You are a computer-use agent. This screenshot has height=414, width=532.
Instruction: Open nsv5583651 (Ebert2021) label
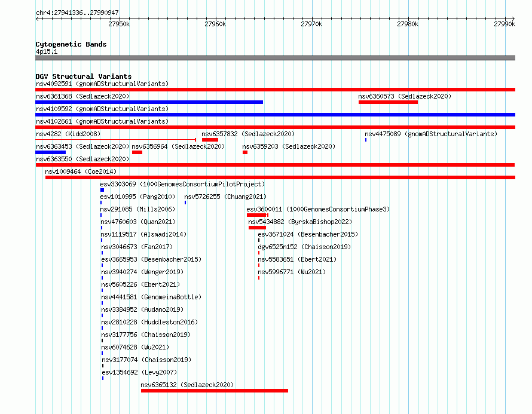pyautogui.click(x=297, y=259)
